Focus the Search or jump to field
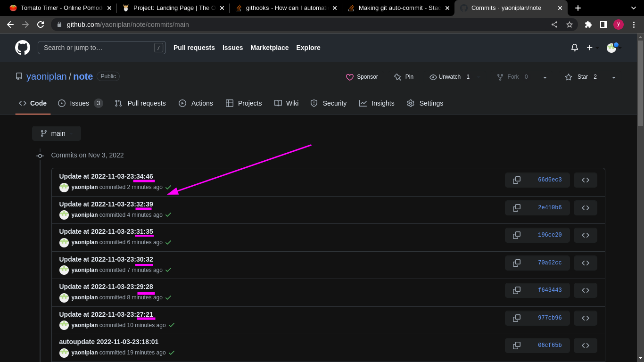The height and width of the screenshot is (362, 644). (102, 48)
